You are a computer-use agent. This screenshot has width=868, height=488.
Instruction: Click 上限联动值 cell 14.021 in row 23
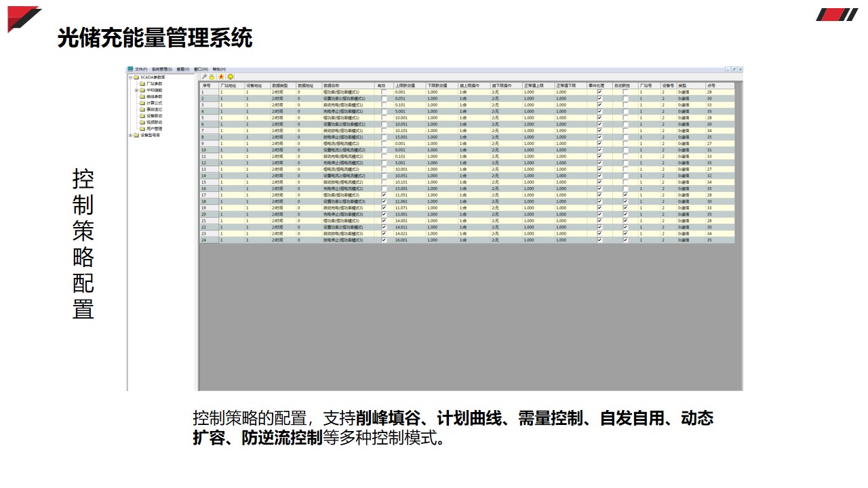410,234
